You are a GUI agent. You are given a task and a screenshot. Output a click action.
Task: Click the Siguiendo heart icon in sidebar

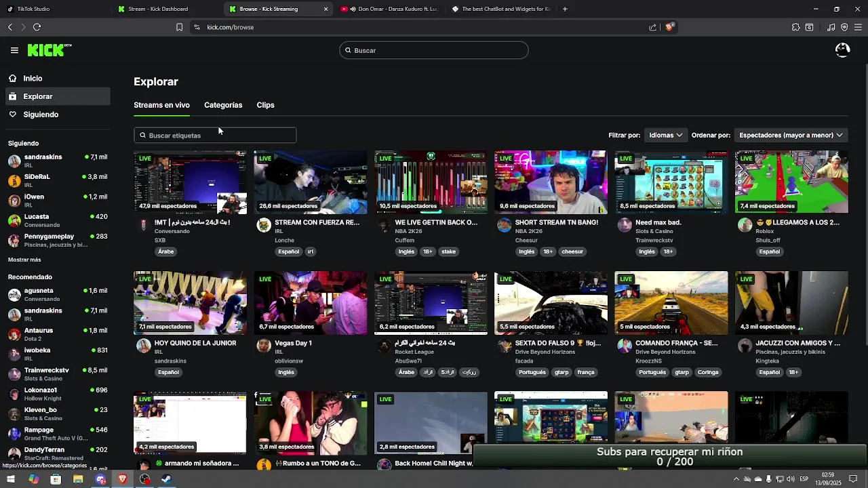(x=12, y=115)
